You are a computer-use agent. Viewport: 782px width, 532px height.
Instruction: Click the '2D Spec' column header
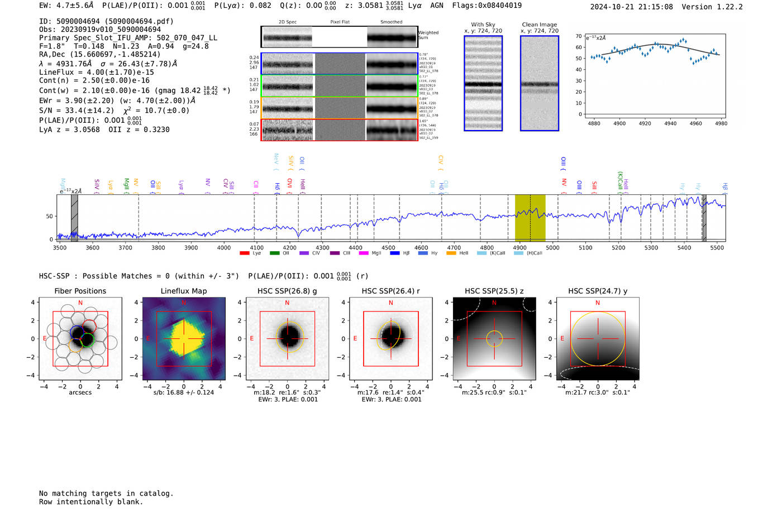(x=288, y=22)
